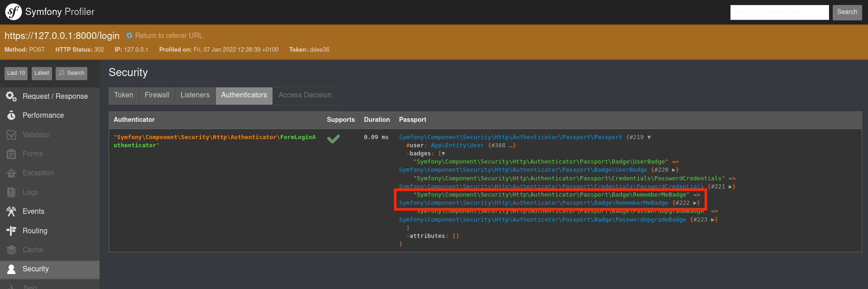Image resolution: width=868 pixels, height=289 pixels.
Task: Open the Events panel
Action: tap(50, 212)
